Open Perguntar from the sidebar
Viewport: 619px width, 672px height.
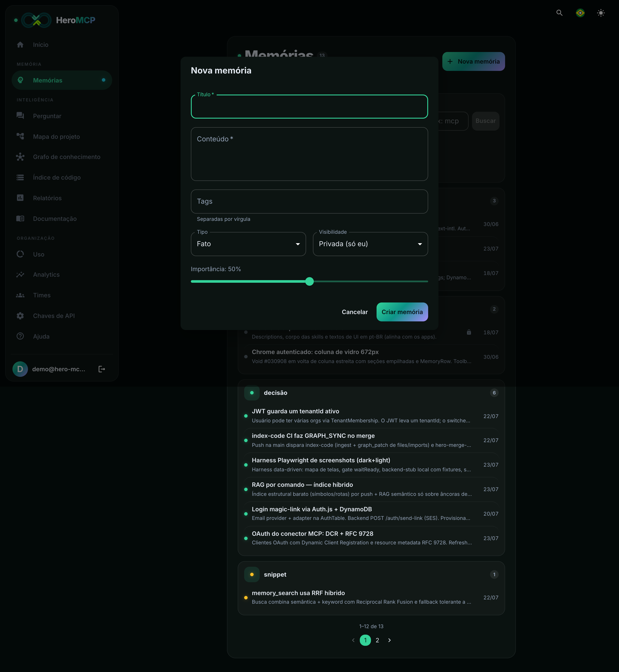point(62,116)
